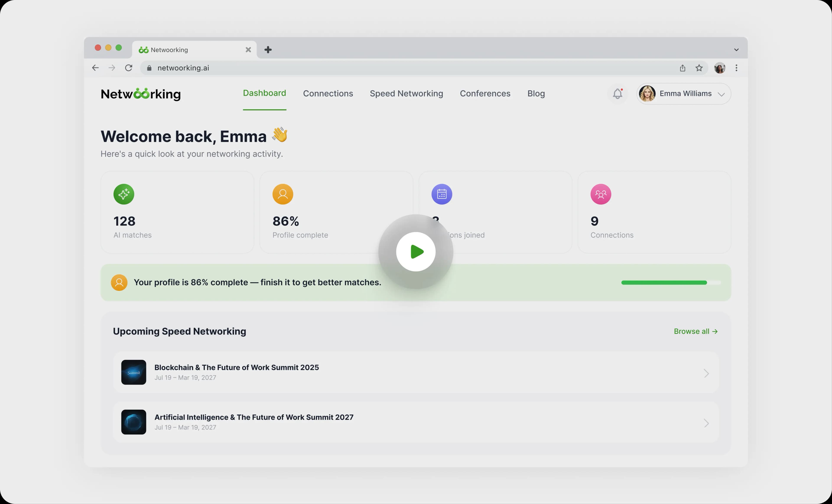Bookmark this page with star icon
The height and width of the screenshot is (504, 832).
click(x=699, y=68)
